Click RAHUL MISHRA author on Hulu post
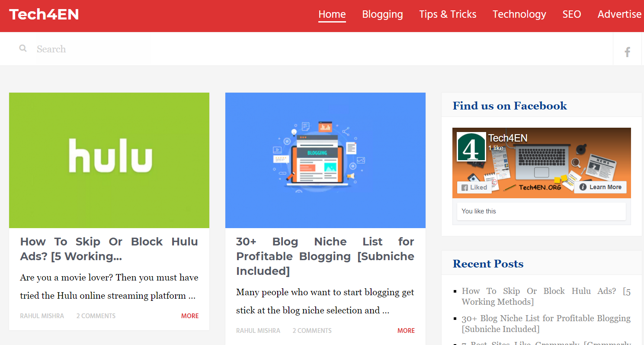644x345 pixels. click(x=42, y=316)
